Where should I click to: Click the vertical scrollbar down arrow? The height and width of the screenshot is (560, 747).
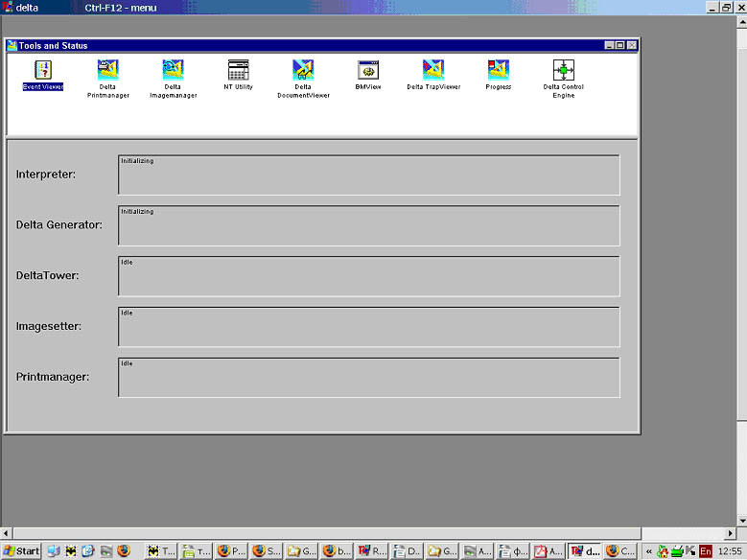pyautogui.click(x=742, y=521)
